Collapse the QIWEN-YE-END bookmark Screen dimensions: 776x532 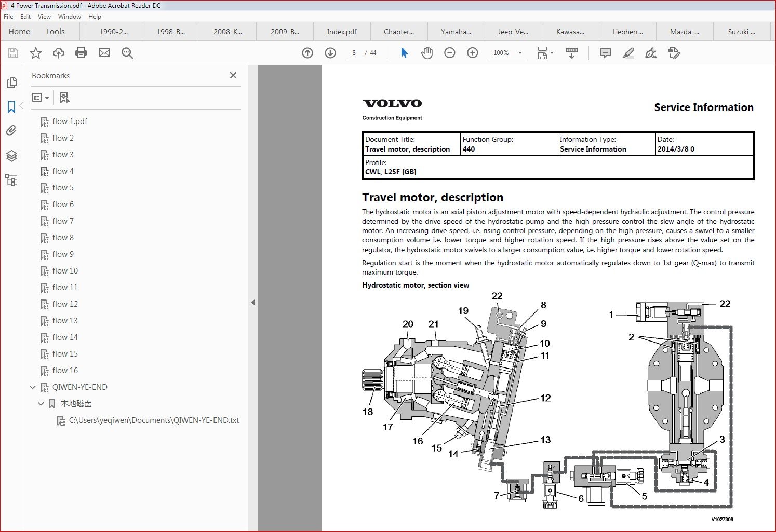(x=33, y=387)
